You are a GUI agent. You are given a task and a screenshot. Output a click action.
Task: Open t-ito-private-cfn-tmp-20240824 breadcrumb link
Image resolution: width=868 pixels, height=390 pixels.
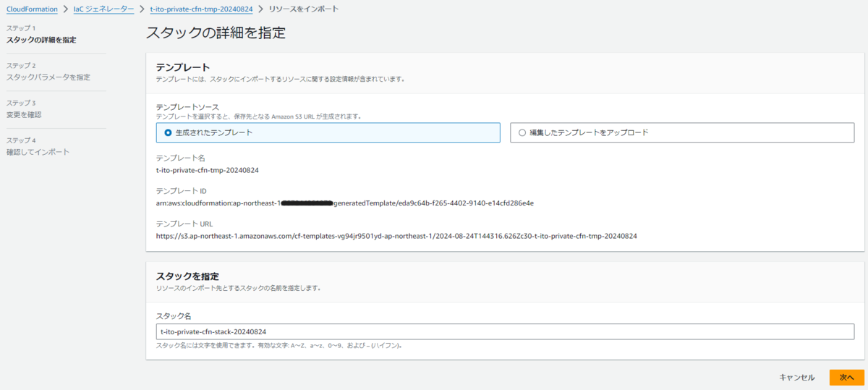point(202,8)
